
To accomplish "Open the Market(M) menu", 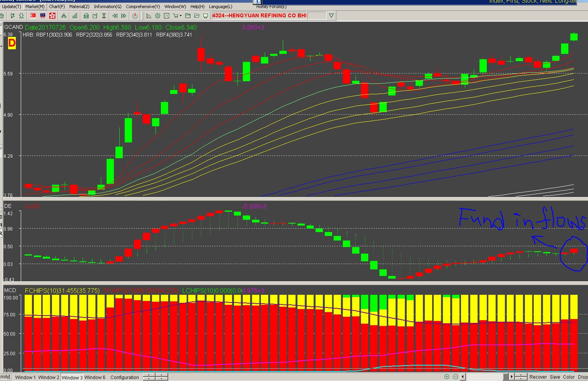I will tap(35, 7).
